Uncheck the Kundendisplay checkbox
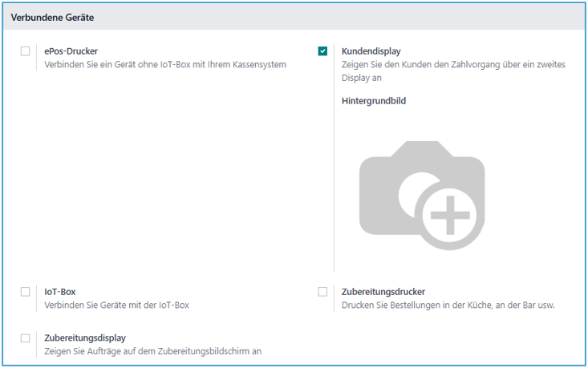Viewport: 588px width, 368px height. pos(322,51)
